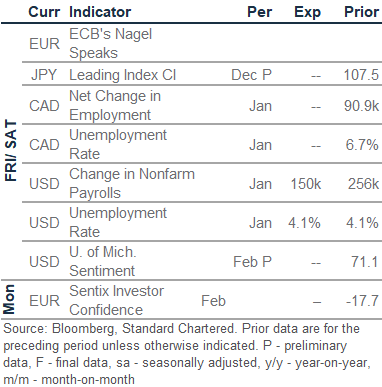Select CAD Unemployment Rate row
382x387 pixels.
coord(202,144)
